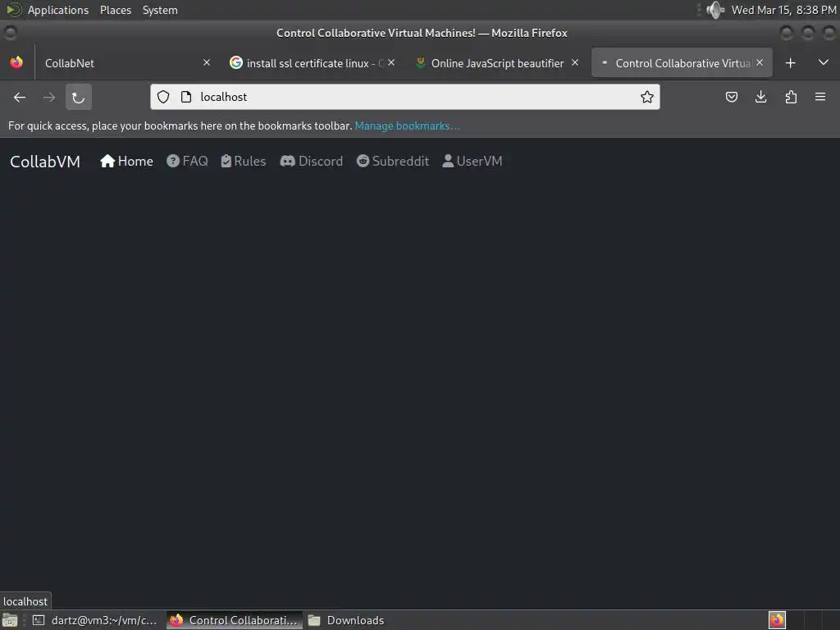The image size is (840, 630).
Task: Open the Rules nav link
Action: pyautogui.click(x=244, y=162)
